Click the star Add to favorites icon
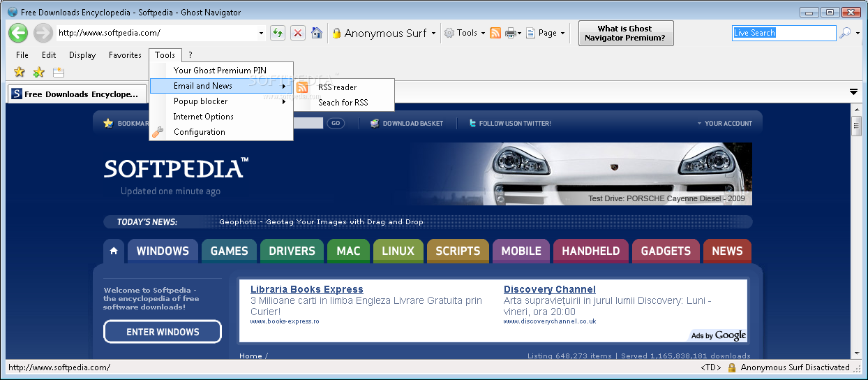 20,72
